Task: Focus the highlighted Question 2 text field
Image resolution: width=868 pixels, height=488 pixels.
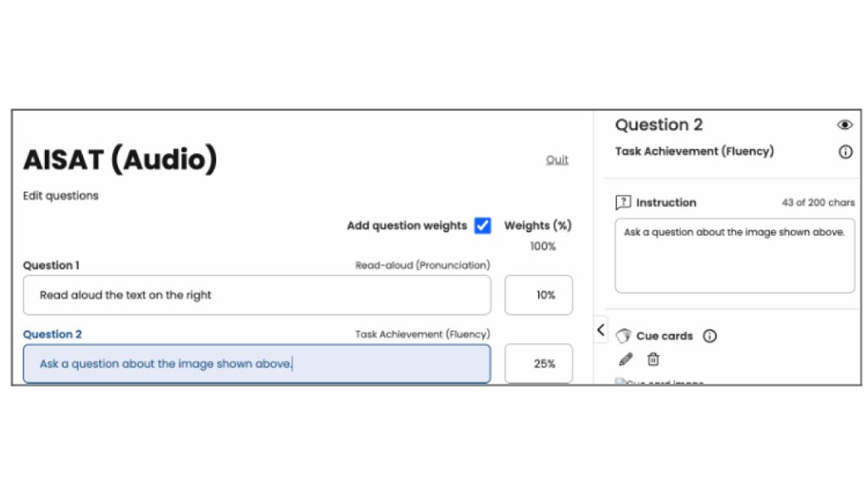Action: [x=257, y=363]
